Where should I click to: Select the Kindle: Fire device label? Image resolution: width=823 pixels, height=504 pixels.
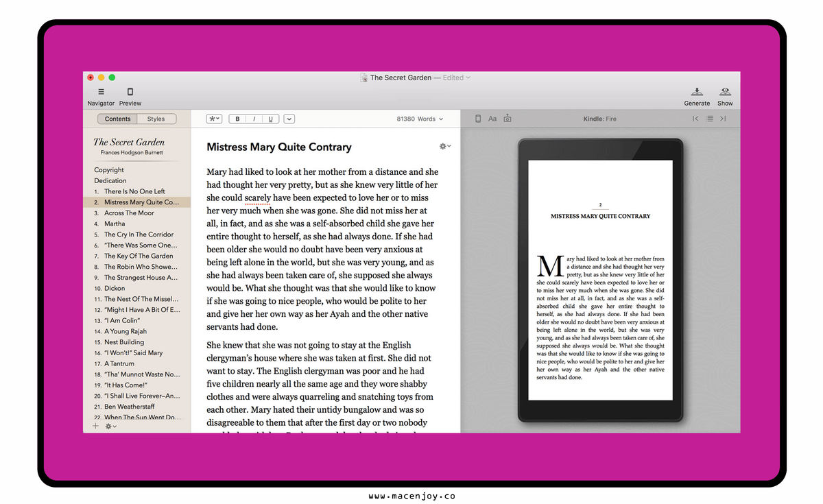click(x=600, y=119)
